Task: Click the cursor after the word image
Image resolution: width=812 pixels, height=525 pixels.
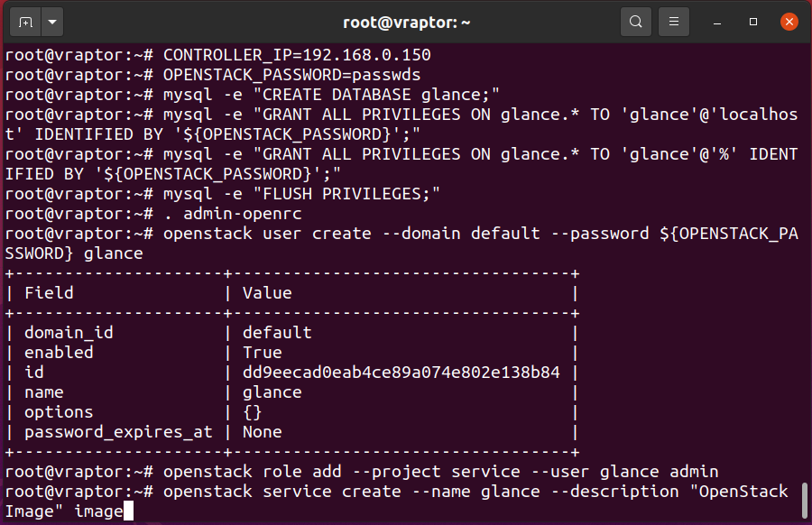Action: tap(128, 511)
